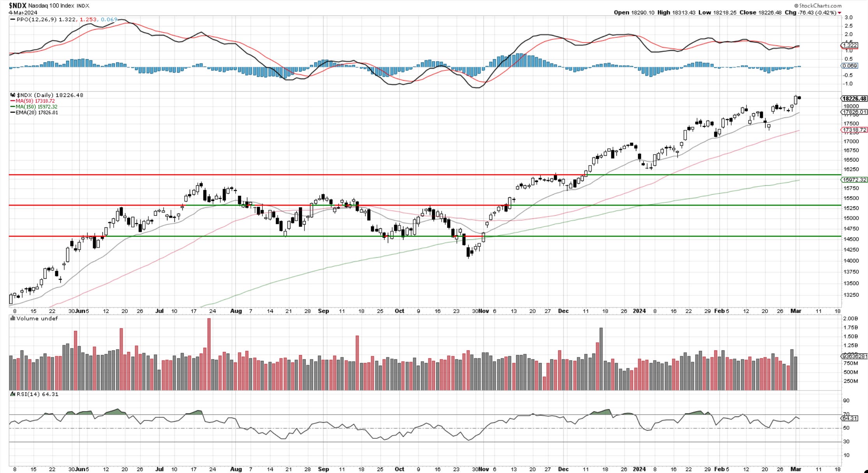868x473 pixels.
Task: Click the RSI(14) area icon in legend
Action: 13,394
